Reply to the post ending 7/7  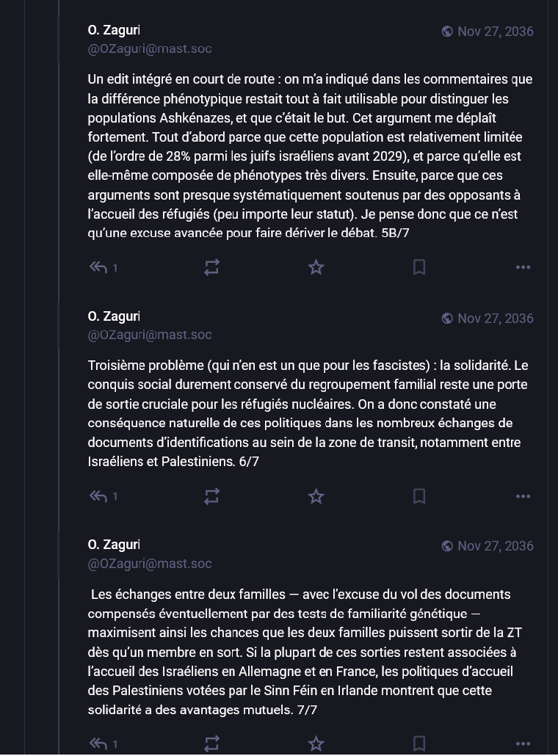98,744
